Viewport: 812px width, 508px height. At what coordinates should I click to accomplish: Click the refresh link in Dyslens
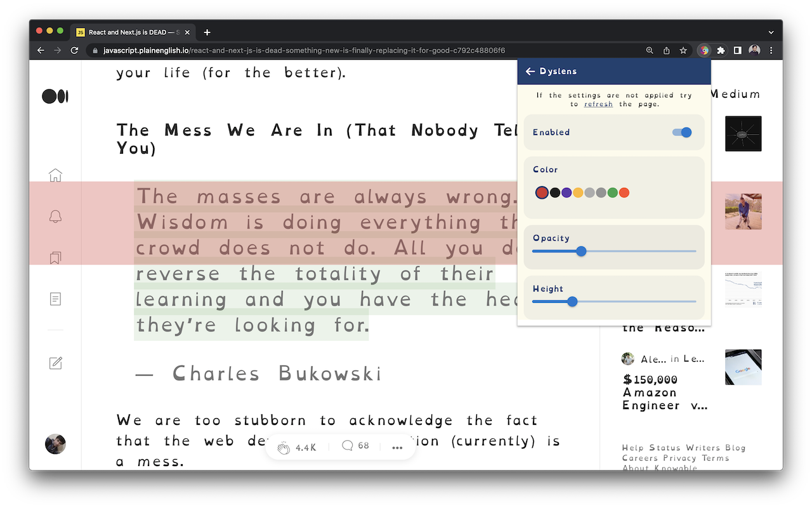click(x=598, y=104)
